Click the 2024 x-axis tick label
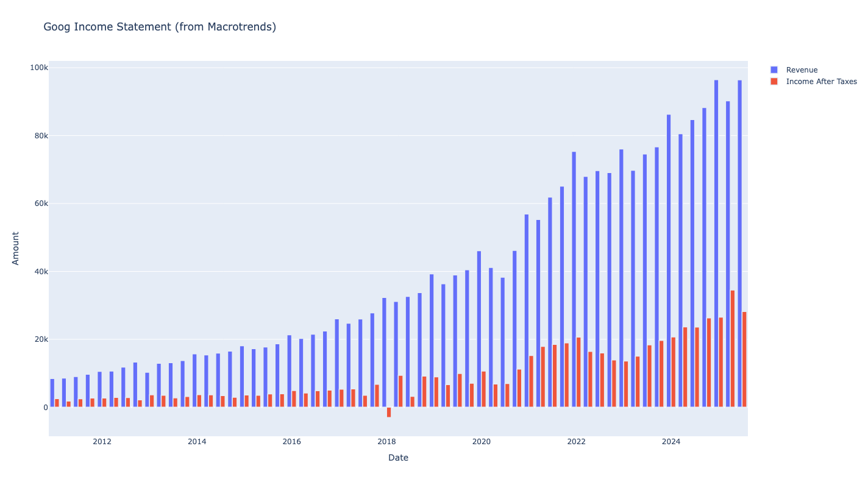This screenshot has height=485, width=868. click(x=671, y=442)
